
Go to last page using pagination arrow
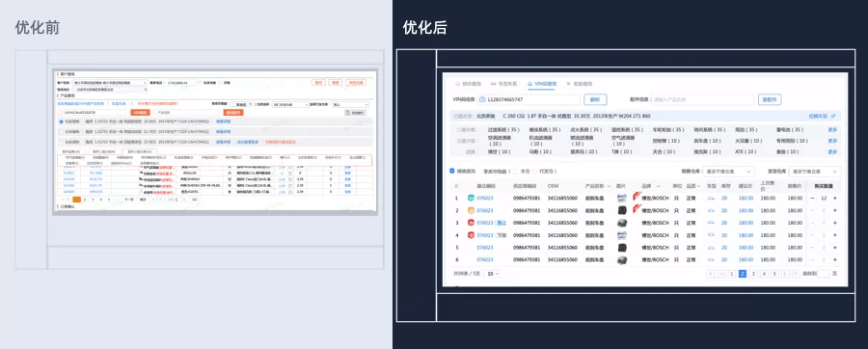coord(796,274)
